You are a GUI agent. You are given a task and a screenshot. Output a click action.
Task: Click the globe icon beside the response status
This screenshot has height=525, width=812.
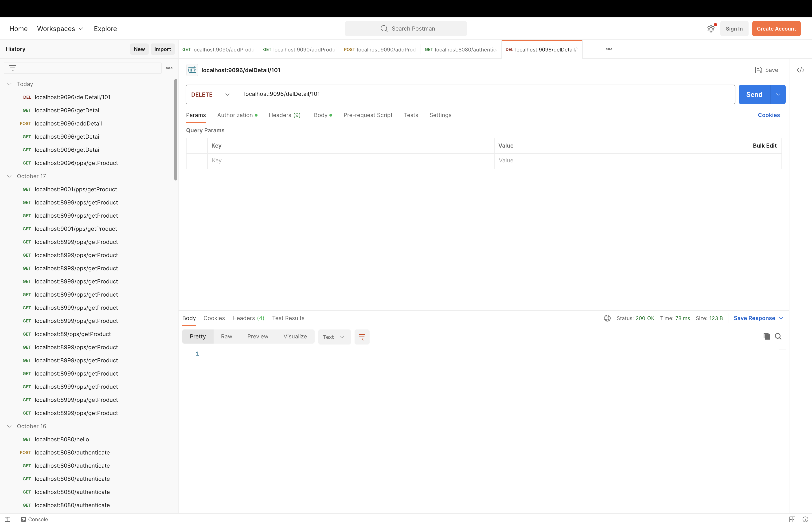(607, 318)
